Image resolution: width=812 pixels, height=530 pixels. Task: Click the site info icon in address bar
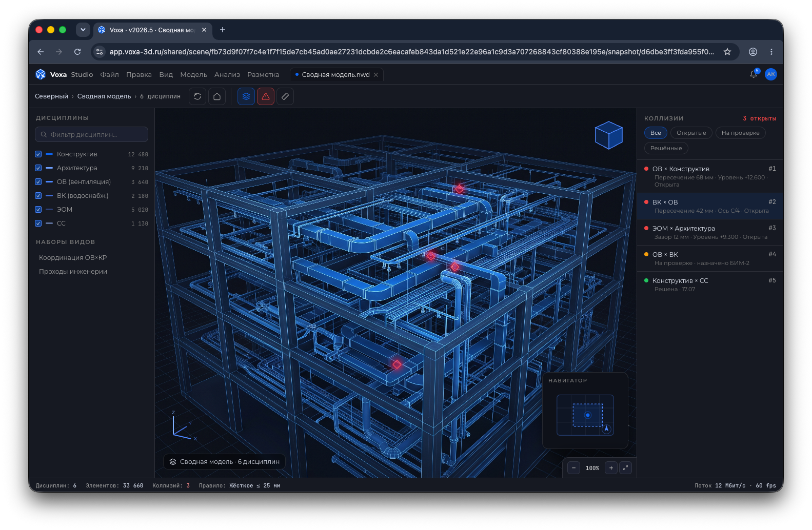(100, 52)
